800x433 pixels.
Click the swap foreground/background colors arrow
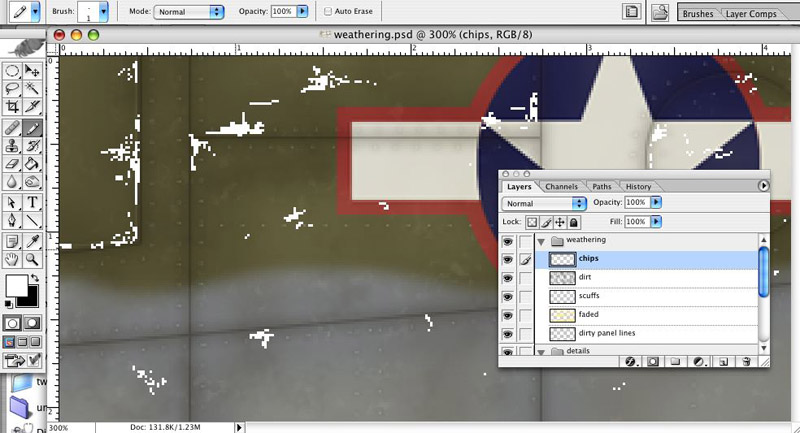[34, 278]
